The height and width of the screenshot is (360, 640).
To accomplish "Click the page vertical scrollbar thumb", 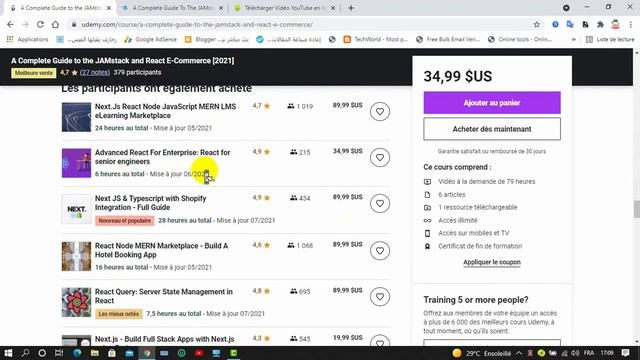I will (636, 209).
